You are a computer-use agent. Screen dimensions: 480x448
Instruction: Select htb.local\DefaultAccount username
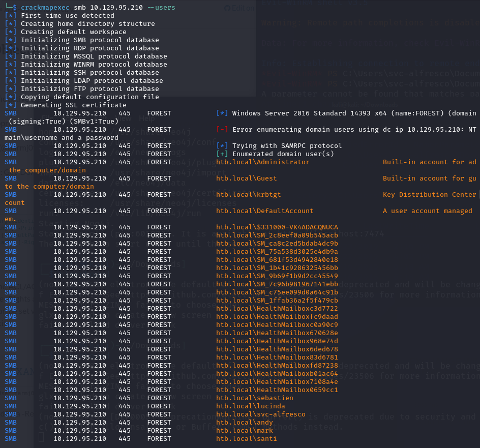coord(264,211)
